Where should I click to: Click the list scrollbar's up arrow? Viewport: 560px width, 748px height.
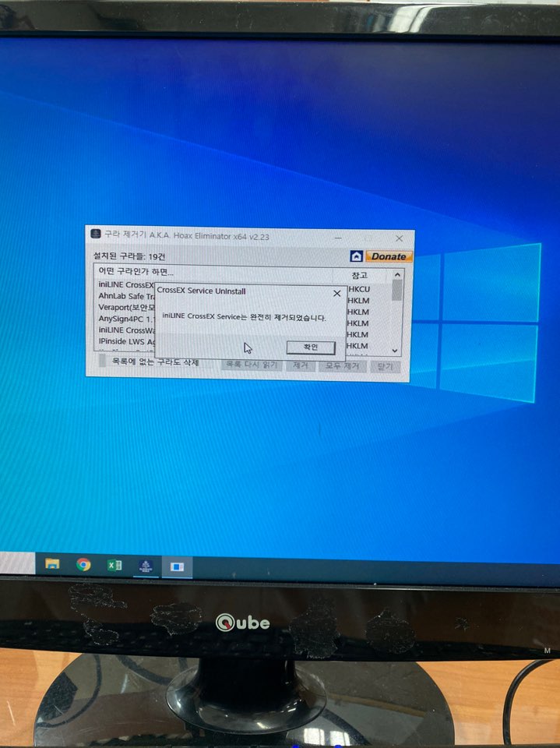(397, 275)
